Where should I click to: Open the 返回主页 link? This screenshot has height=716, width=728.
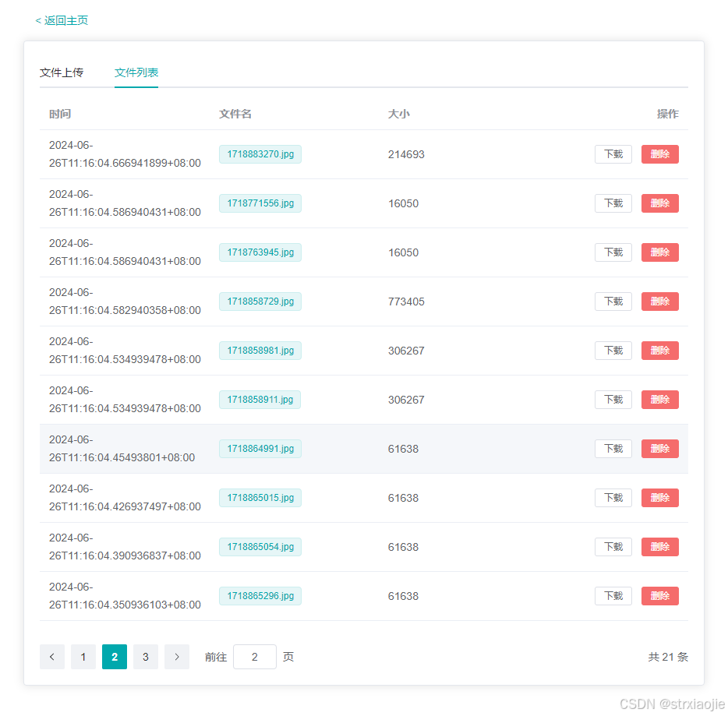click(65, 22)
